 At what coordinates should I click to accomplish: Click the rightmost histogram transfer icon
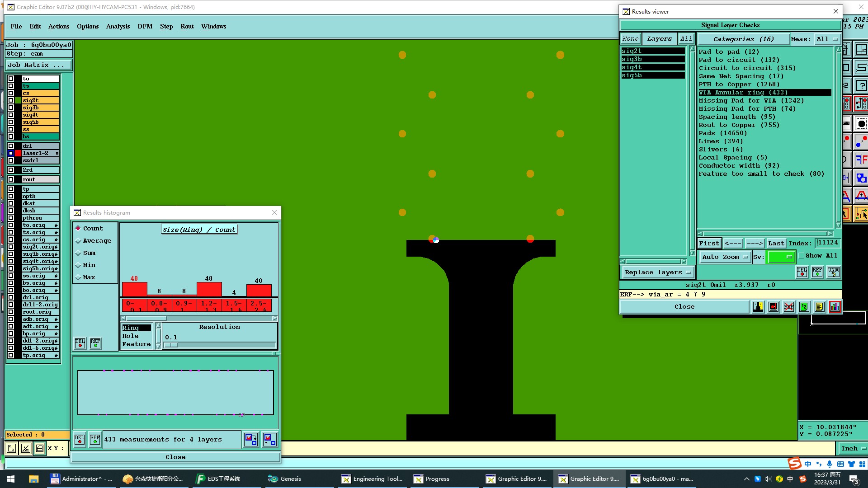pyautogui.click(x=269, y=439)
